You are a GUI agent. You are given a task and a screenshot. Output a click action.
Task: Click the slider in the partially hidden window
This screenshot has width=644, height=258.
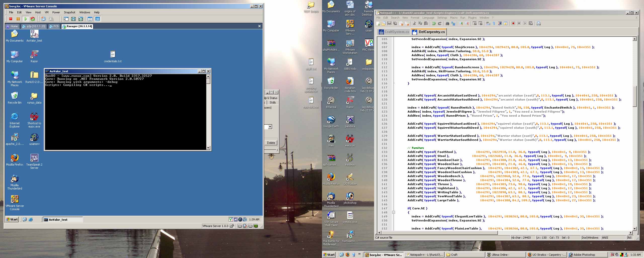tap(276, 150)
